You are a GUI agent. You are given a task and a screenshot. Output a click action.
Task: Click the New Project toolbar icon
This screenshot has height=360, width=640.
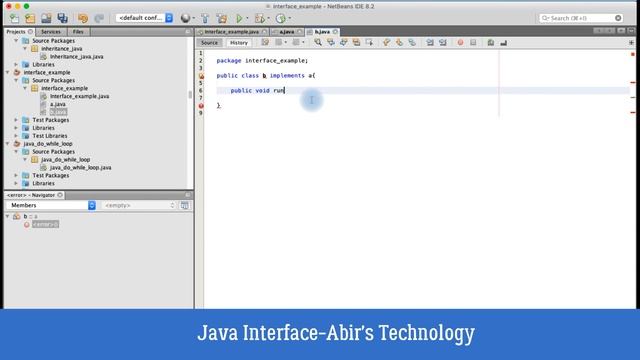click(x=30, y=18)
